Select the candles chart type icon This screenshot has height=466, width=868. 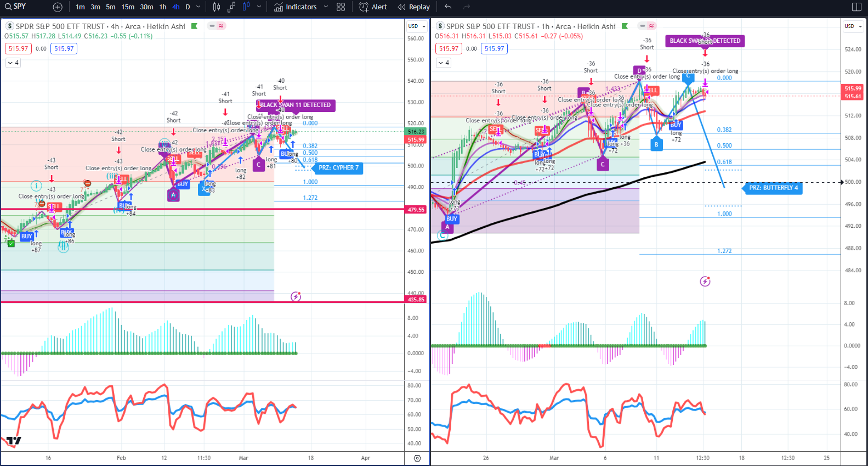click(217, 7)
